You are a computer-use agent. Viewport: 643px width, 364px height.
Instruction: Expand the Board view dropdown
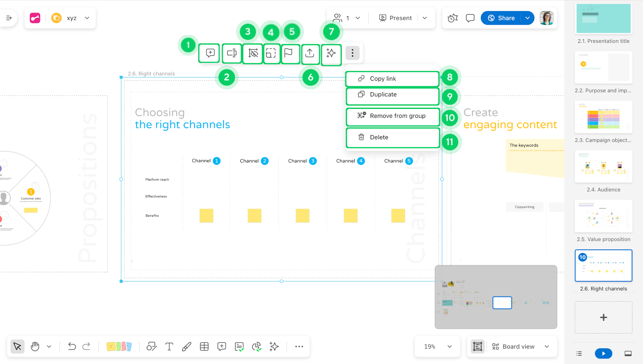point(547,346)
